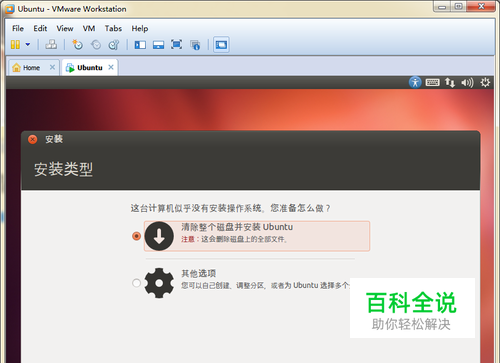Take a snapshot of the virtual machine

click(77, 44)
